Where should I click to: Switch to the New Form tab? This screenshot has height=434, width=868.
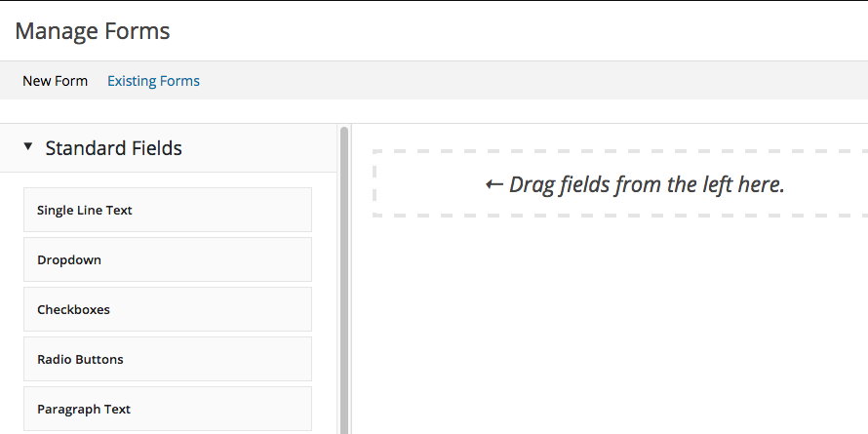tap(55, 81)
